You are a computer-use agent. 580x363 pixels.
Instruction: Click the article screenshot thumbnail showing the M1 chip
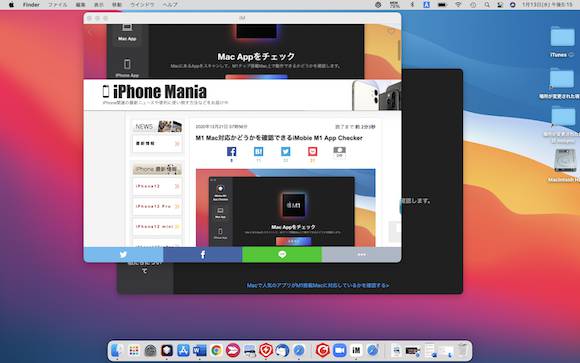(x=286, y=208)
